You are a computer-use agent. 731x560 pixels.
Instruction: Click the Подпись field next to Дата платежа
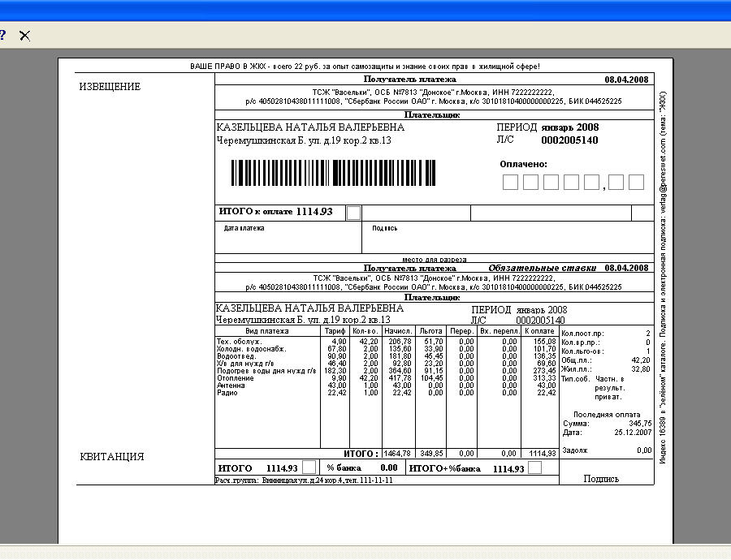tap(508, 238)
